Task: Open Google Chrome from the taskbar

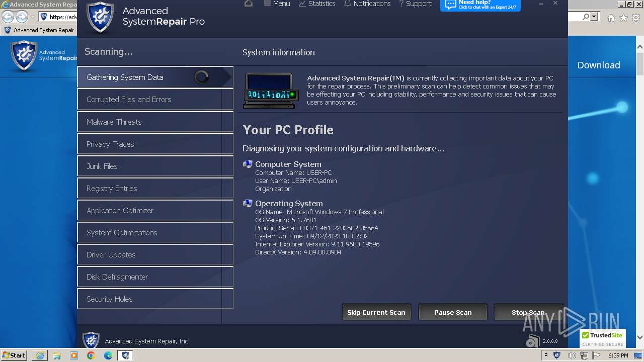Action: (91, 355)
